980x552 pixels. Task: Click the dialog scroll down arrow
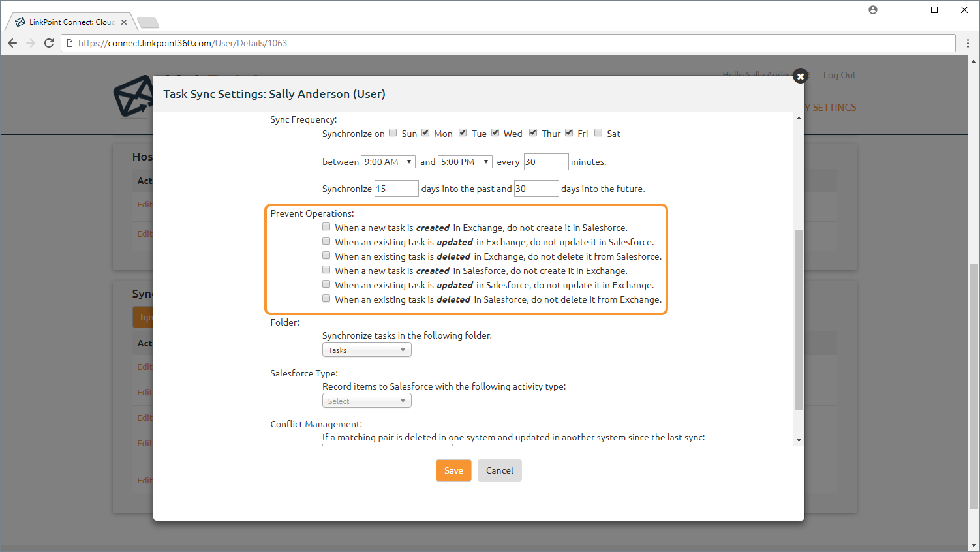point(799,440)
